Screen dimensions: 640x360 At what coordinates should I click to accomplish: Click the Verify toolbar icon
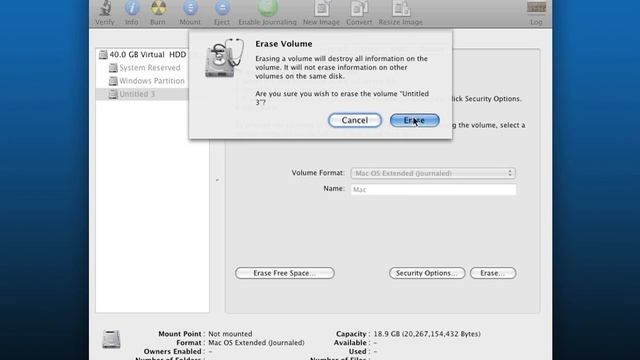pyautogui.click(x=105, y=13)
